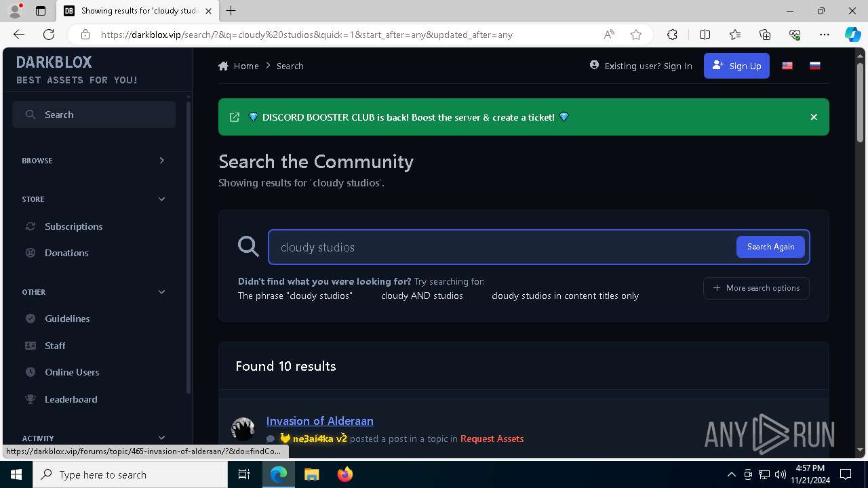Open browser extensions icon
Viewport: 868px width, 488px height.
(672, 35)
